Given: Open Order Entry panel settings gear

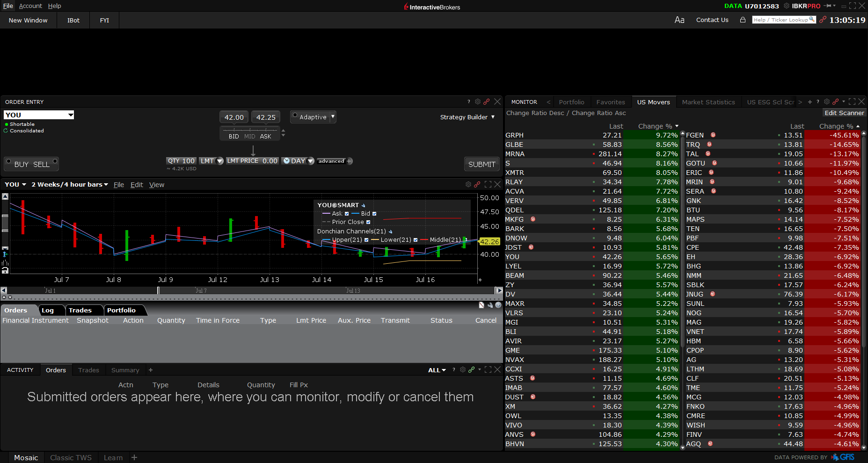Looking at the screenshot, I should click(x=477, y=101).
